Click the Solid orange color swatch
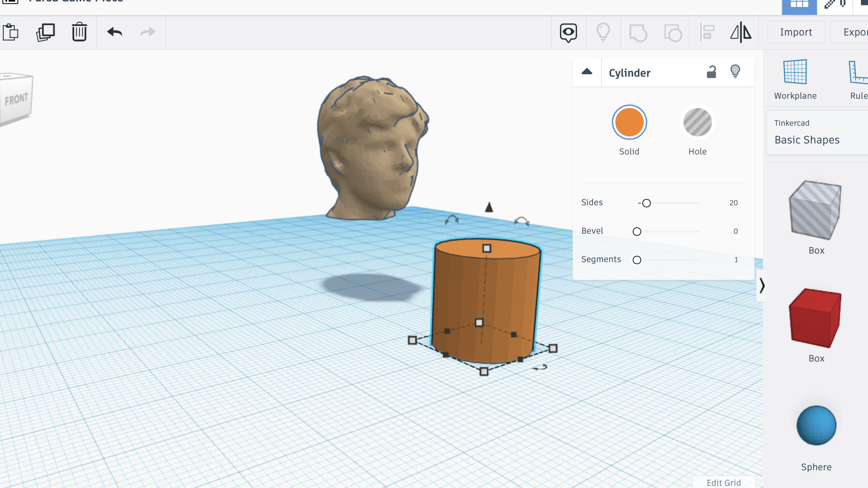Image resolution: width=868 pixels, height=488 pixels. pos(629,123)
